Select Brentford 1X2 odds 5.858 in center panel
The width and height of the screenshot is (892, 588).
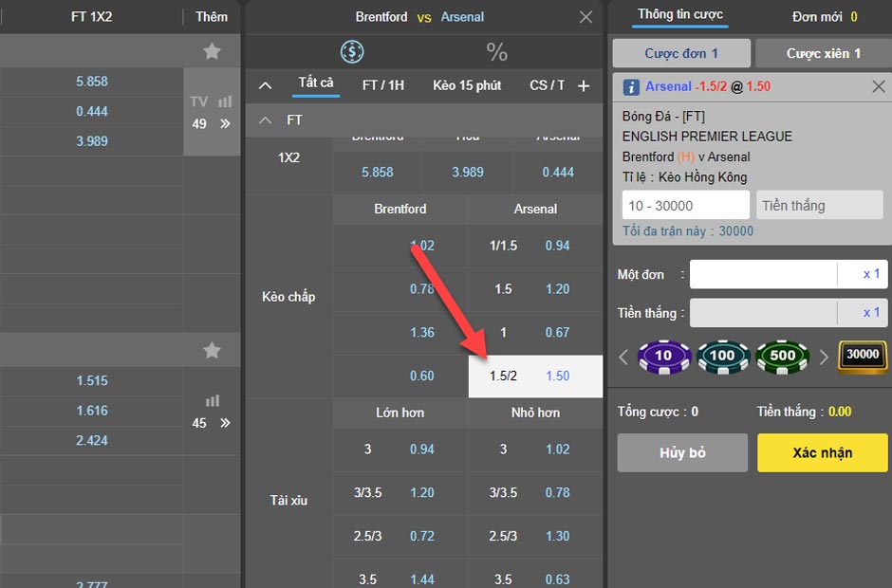tap(378, 173)
